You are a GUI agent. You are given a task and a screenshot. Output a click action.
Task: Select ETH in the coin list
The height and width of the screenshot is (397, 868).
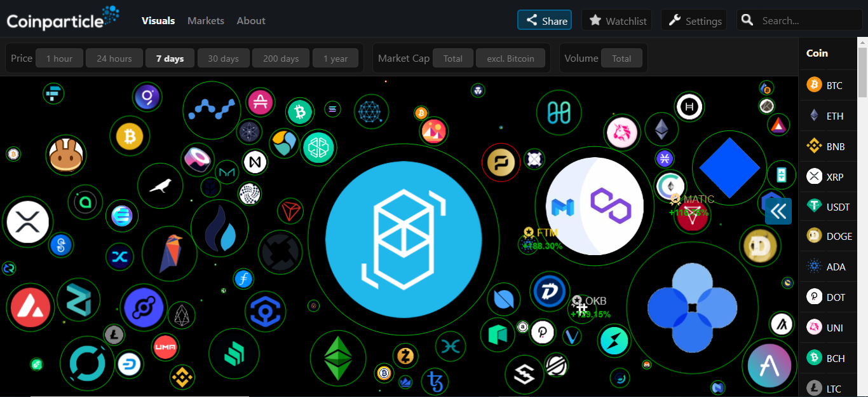[x=829, y=116]
